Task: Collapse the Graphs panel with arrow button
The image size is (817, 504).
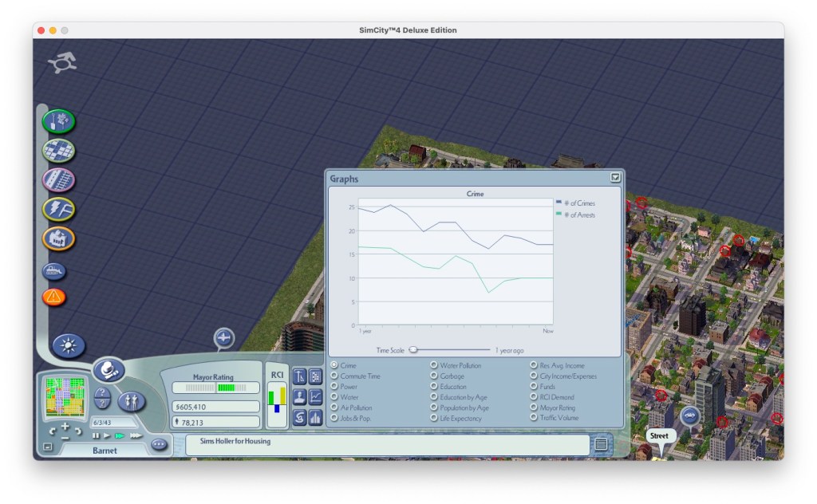Action: point(615,178)
